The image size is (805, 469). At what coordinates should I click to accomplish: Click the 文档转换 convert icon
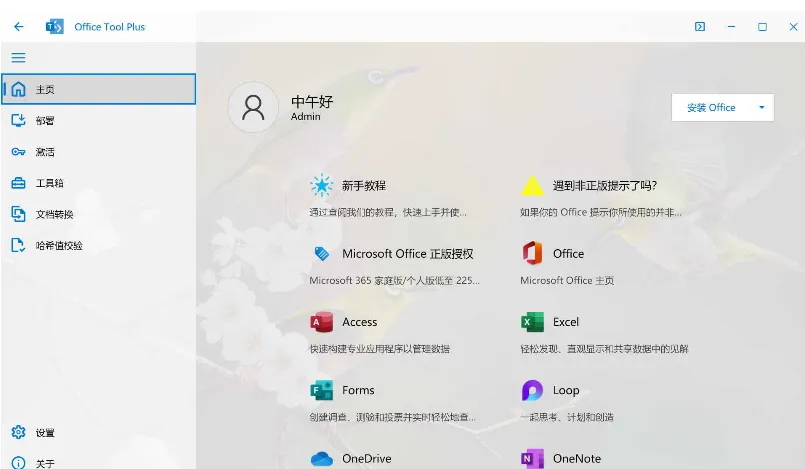click(x=18, y=214)
